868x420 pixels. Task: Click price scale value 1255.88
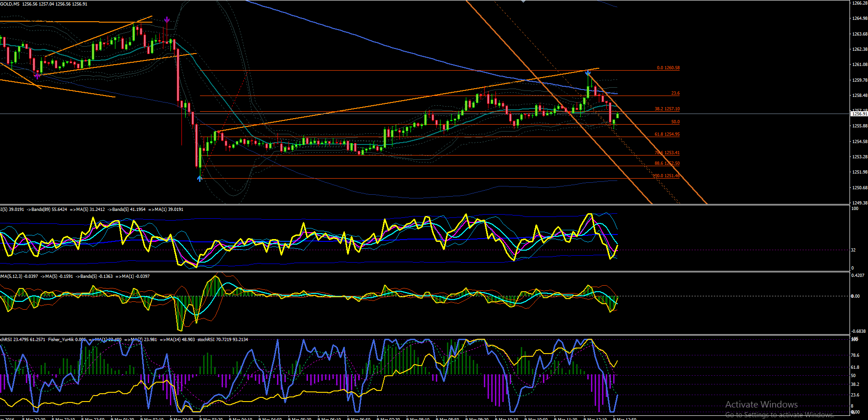860,126
